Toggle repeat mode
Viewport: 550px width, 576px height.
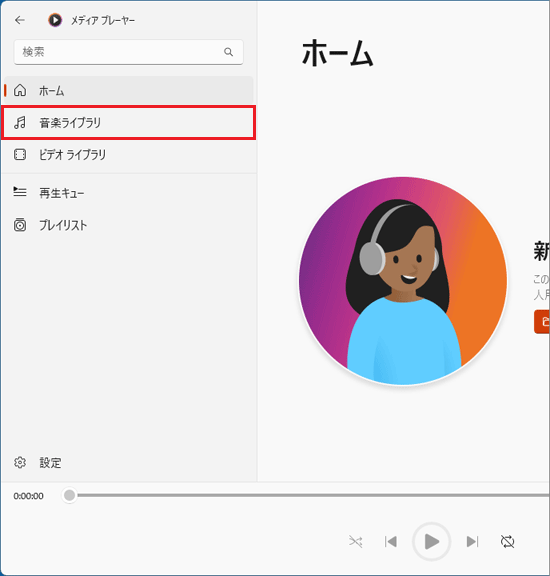pos(508,541)
